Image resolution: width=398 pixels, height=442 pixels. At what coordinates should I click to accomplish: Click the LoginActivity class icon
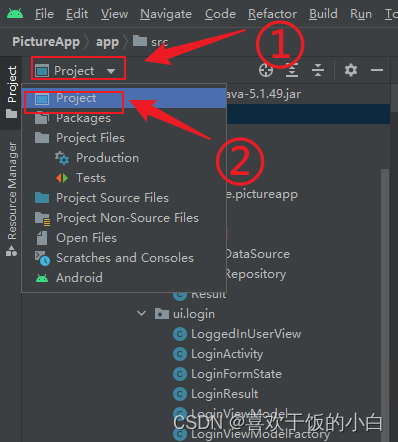[x=180, y=354]
